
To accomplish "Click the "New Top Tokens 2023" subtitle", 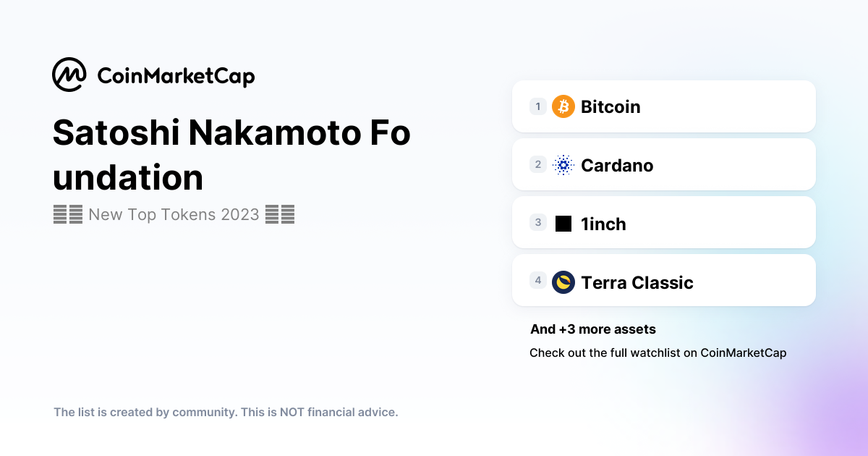I will 174,215.
